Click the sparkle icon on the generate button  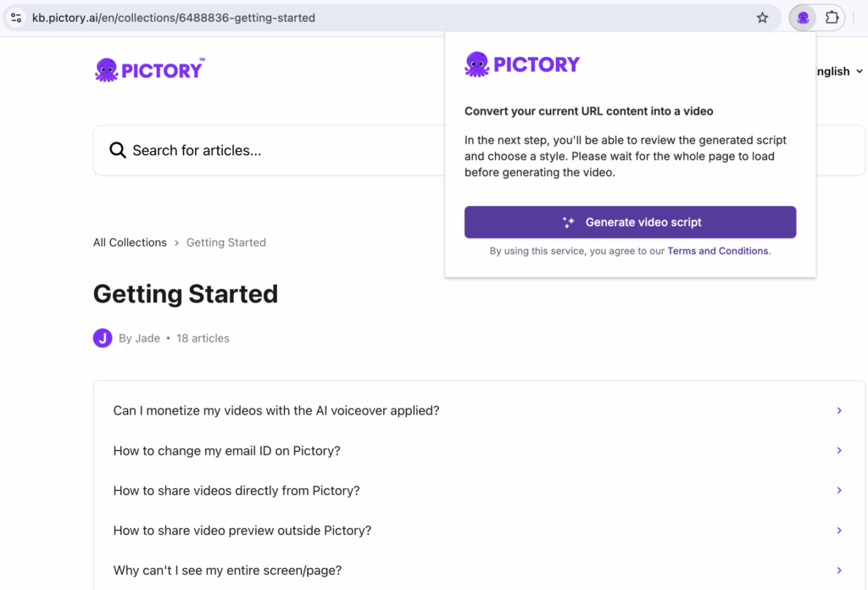point(568,221)
